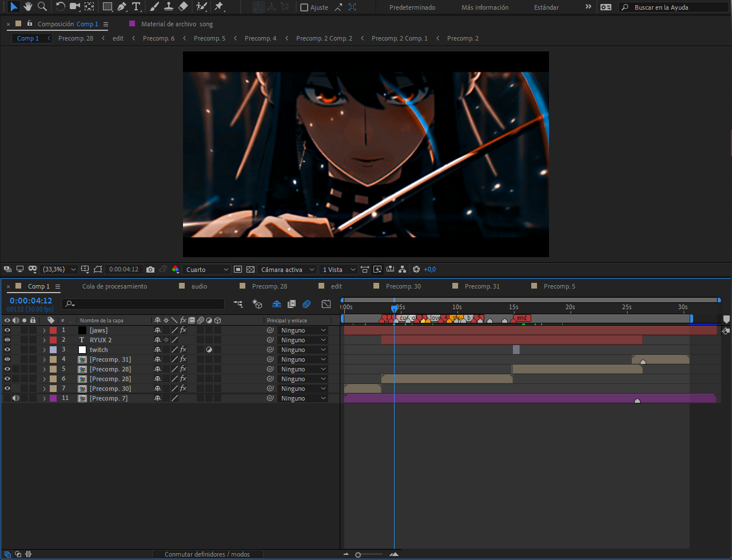Image resolution: width=732 pixels, height=560 pixels.
Task: Click the timeline layer search field
Action: click(x=143, y=304)
